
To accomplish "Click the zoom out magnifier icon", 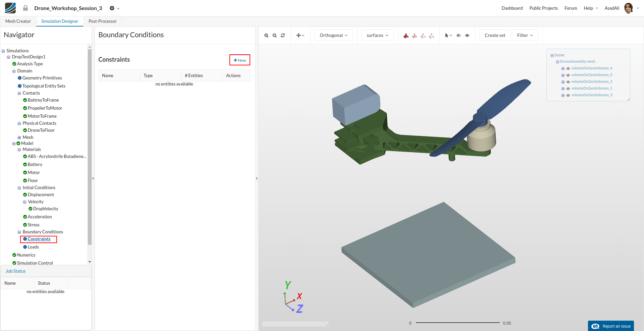I will point(274,36).
